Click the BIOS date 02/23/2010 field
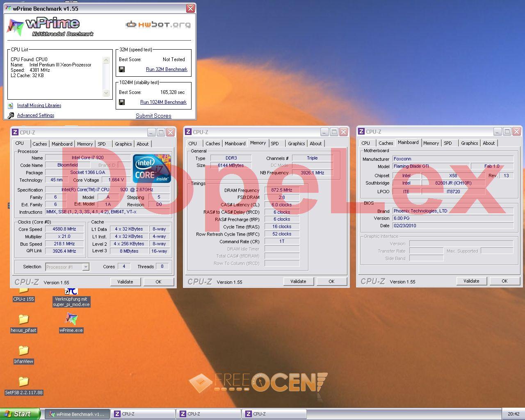 click(453, 226)
